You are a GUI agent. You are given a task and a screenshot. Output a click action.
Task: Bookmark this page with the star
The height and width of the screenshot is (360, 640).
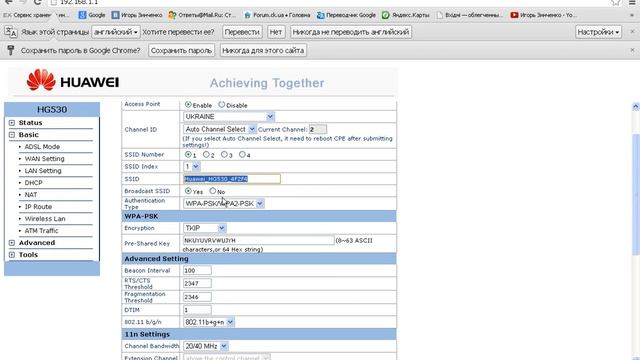(x=616, y=2)
